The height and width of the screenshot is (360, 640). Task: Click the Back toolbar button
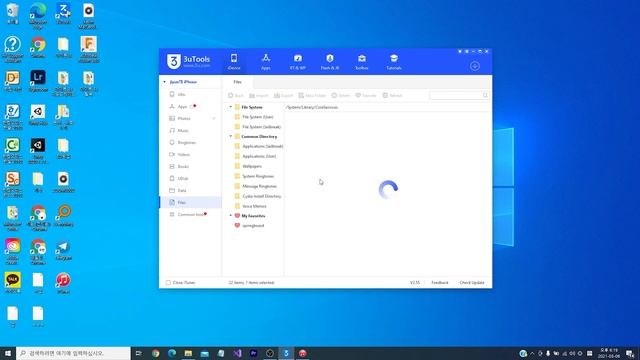(236, 96)
